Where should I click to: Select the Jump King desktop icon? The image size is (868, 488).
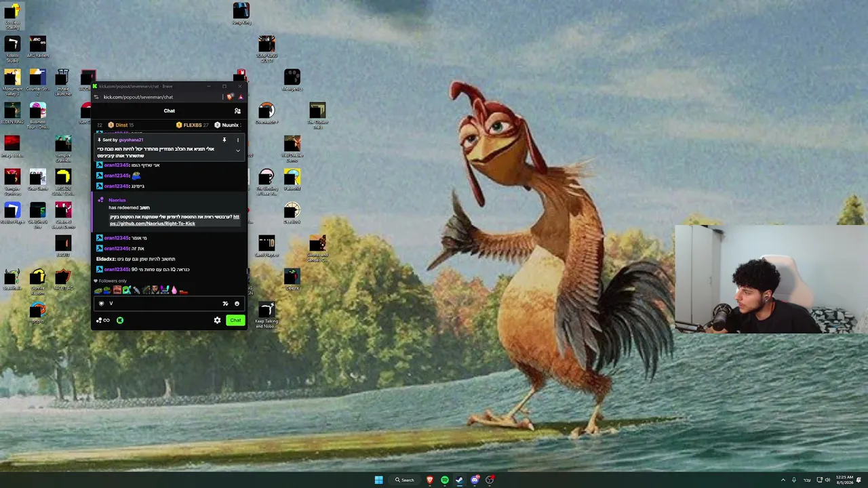[241, 14]
